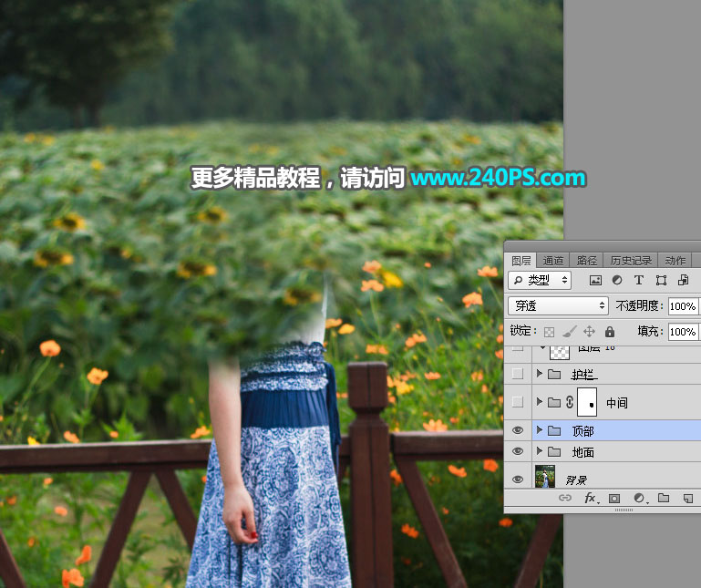Click folder icon of 顶部 group
This screenshot has width=701, height=588.
tap(554, 430)
